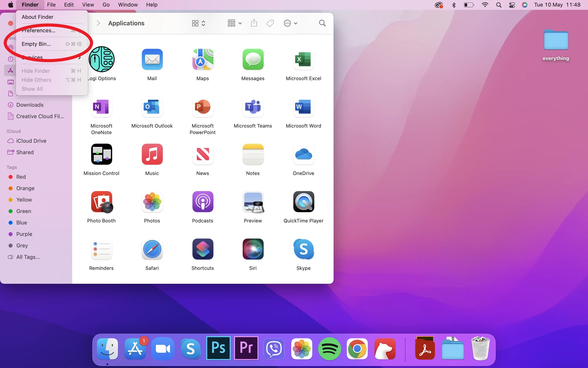Open Control Centre in the menu bar

pos(512,5)
